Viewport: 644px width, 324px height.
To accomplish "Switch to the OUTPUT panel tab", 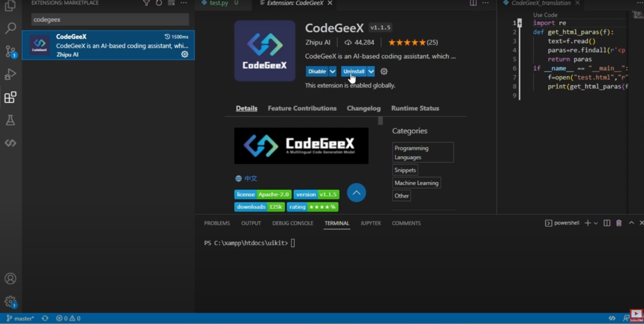I will click(x=251, y=223).
